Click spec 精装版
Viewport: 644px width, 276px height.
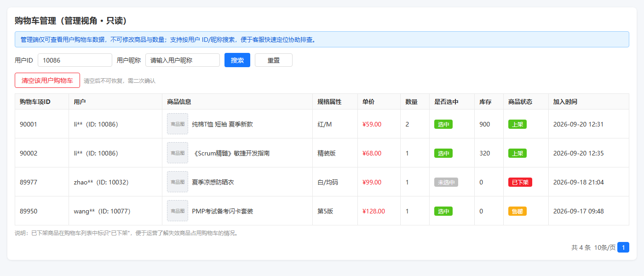click(327, 153)
